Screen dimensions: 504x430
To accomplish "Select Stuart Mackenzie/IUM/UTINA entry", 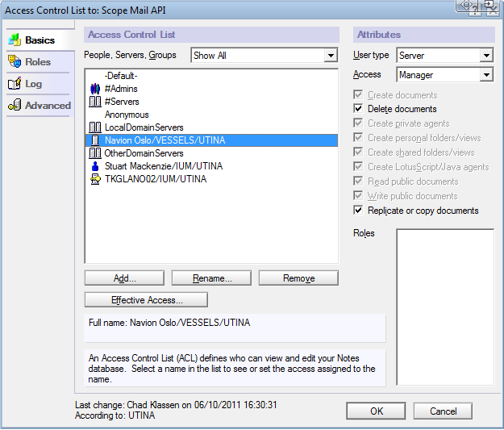I will pyautogui.click(x=211, y=166).
